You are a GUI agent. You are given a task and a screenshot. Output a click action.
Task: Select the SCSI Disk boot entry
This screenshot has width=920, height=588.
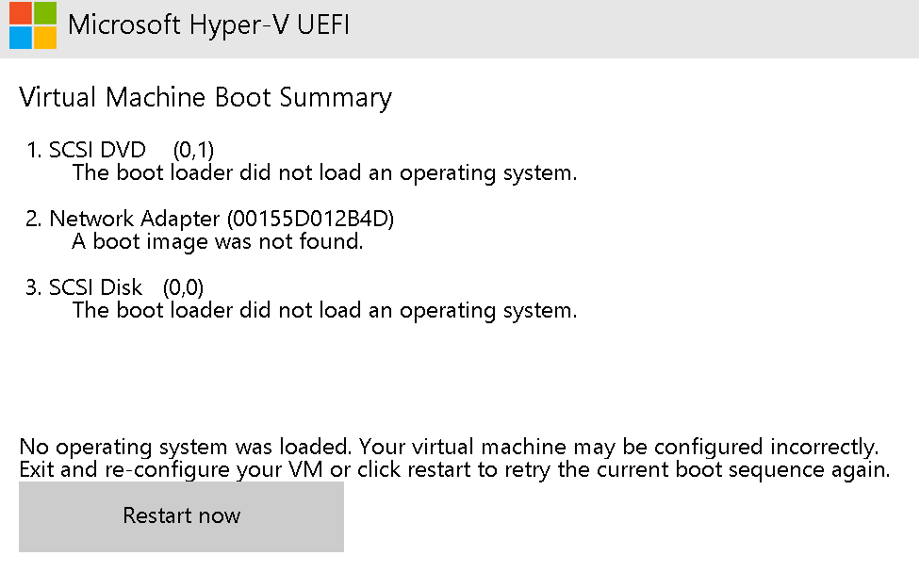click(x=115, y=287)
